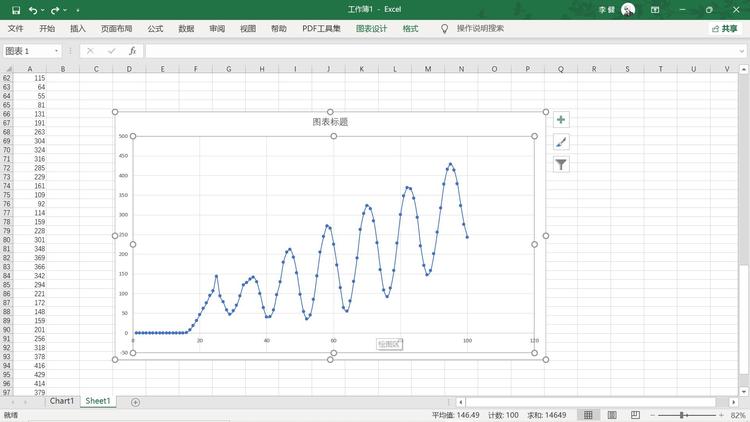Open the 插入 ribbon tab
Image resolution: width=750 pixels, height=422 pixels.
click(x=77, y=29)
